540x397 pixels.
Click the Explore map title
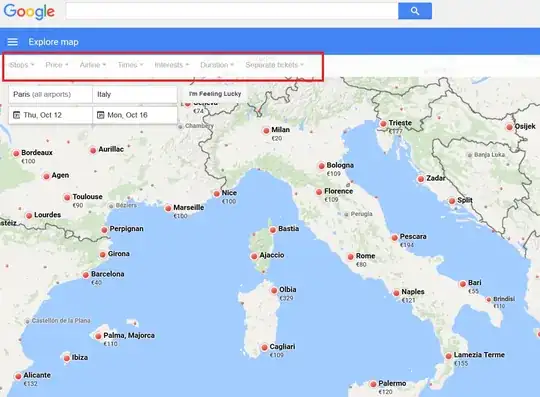point(53,42)
